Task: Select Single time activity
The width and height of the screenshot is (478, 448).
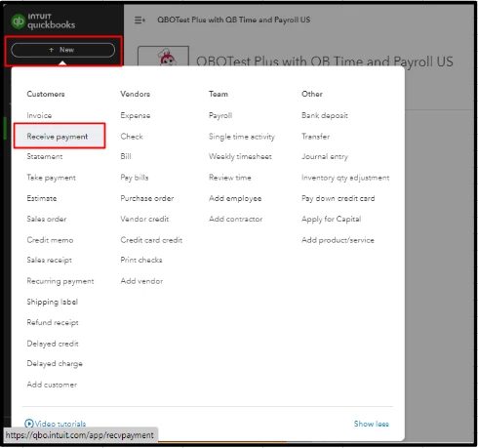Action: pos(242,137)
